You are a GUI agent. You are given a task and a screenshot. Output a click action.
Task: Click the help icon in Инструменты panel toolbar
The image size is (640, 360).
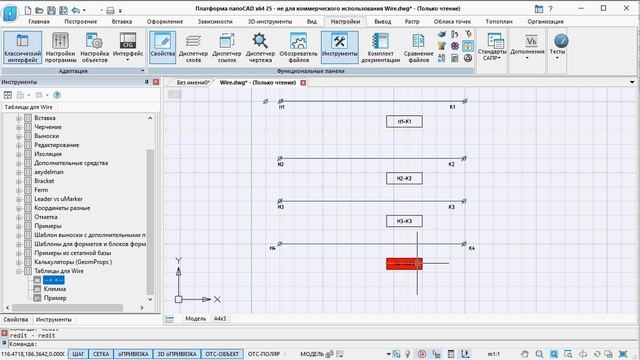click(57, 95)
